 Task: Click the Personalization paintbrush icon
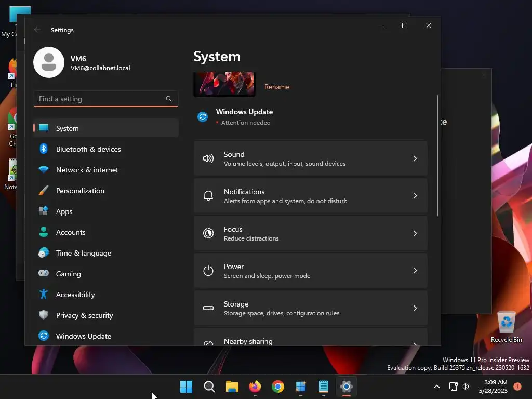[x=44, y=190]
